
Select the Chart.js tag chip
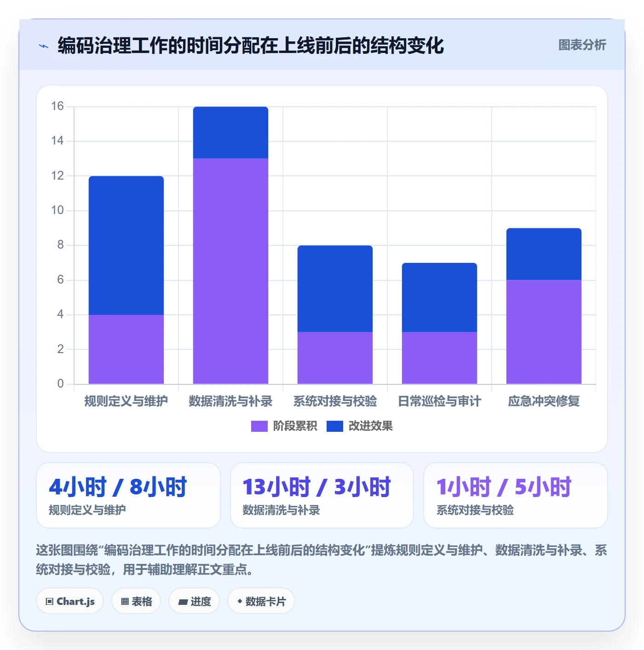click(70, 601)
